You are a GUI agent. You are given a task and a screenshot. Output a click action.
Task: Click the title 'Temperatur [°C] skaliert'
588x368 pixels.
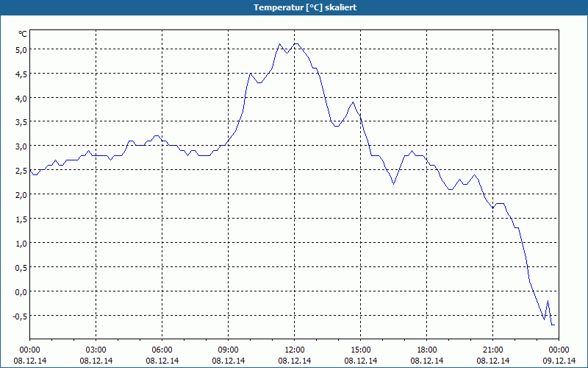tap(305, 7)
